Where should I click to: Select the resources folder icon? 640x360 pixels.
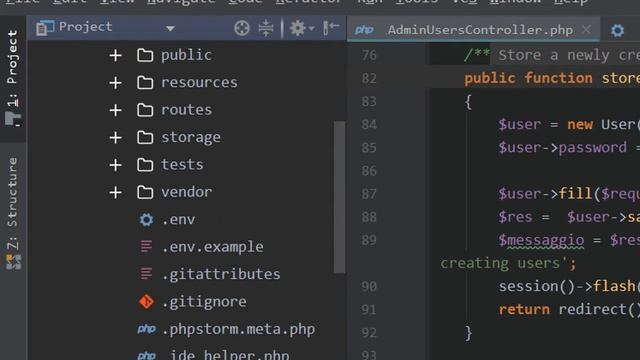tap(145, 82)
